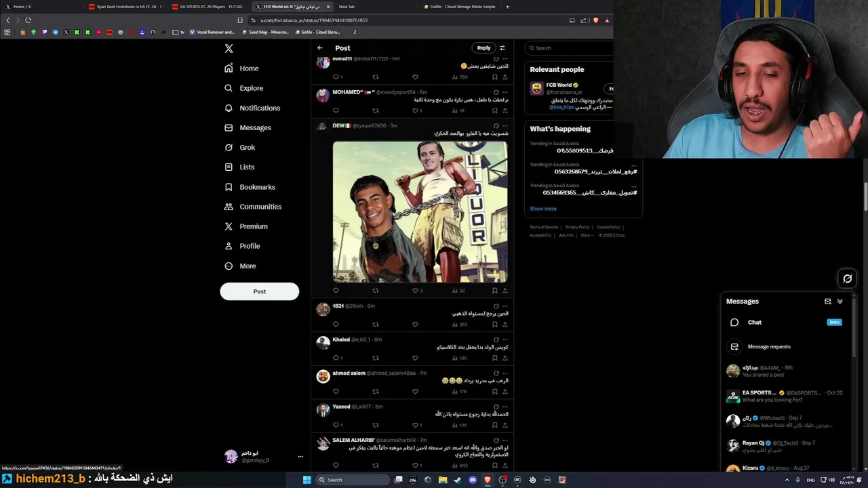Open more options on the DEW reply

point(505,126)
